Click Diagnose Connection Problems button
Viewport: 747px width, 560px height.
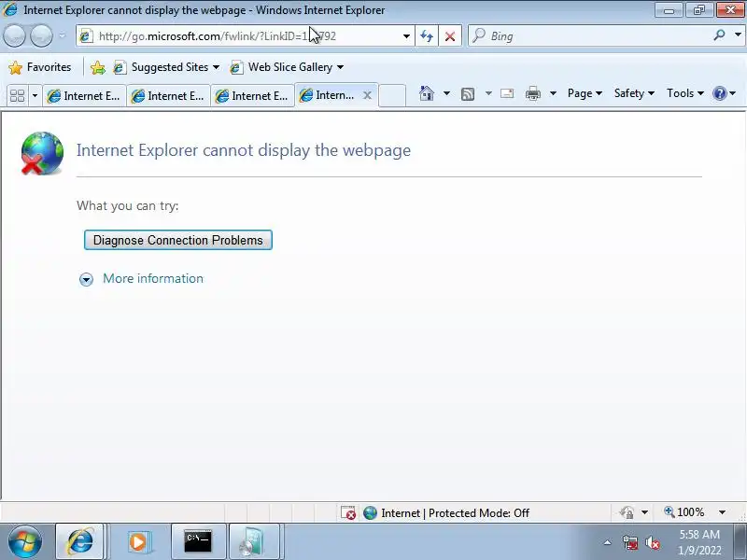tap(178, 240)
